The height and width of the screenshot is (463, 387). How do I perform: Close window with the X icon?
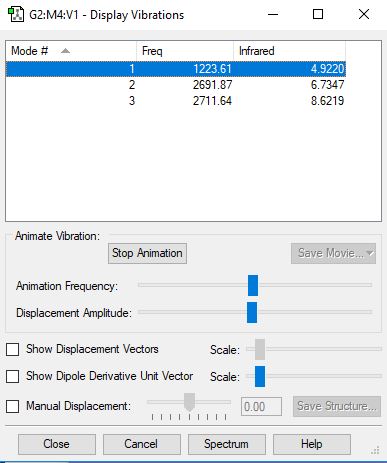click(x=364, y=14)
